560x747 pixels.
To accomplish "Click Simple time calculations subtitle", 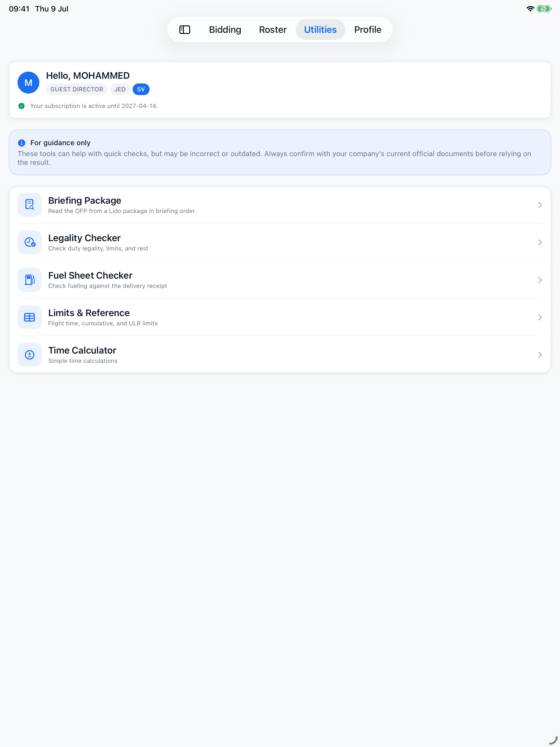I will [83, 361].
